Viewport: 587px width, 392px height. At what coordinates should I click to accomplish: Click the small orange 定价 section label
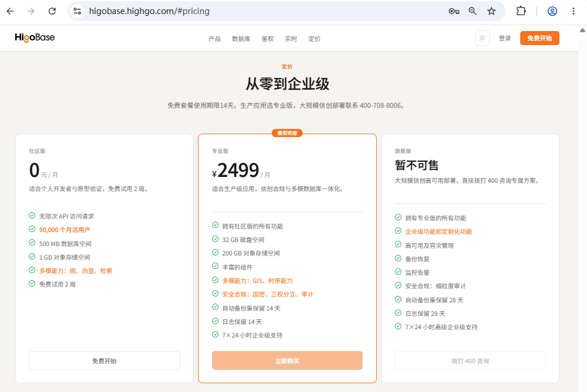click(x=287, y=67)
